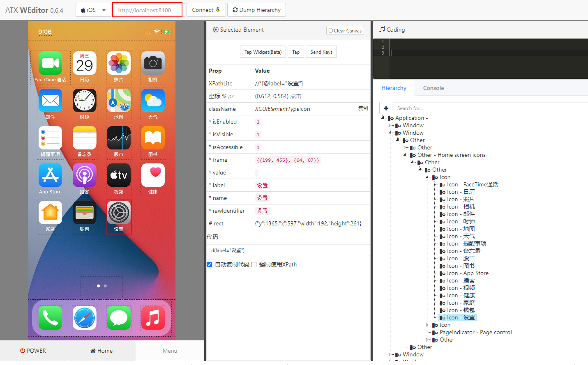This screenshot has height=365, width=588.
Task: Open the Calendar icon showing 29
Action: pyautogui.click(x=84, y=63)
